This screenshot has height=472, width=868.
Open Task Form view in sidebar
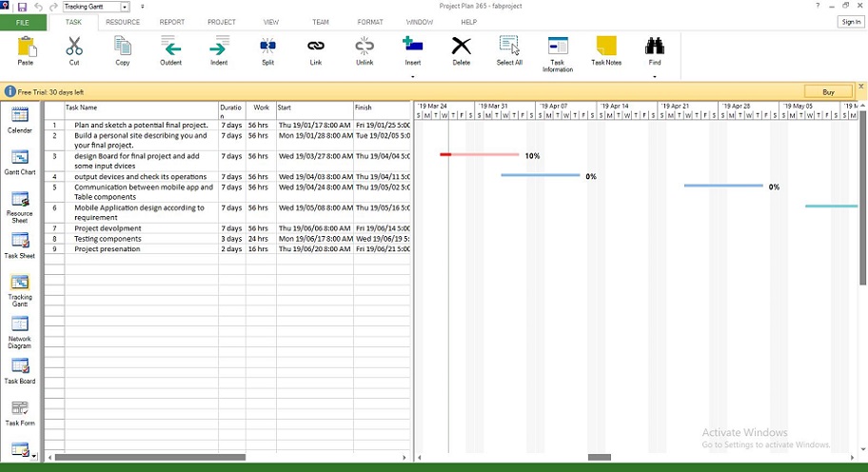click(20, 413)
